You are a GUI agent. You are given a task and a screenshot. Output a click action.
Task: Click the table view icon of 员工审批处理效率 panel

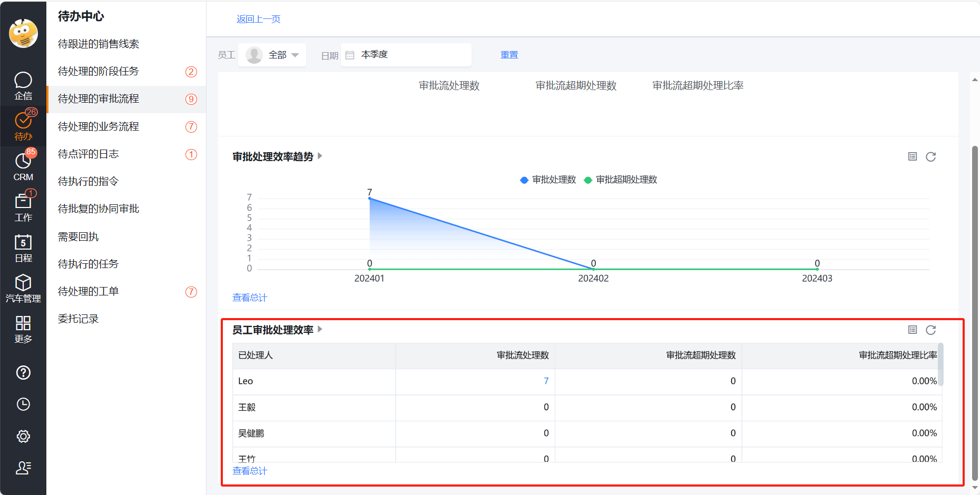click(913, 330)
